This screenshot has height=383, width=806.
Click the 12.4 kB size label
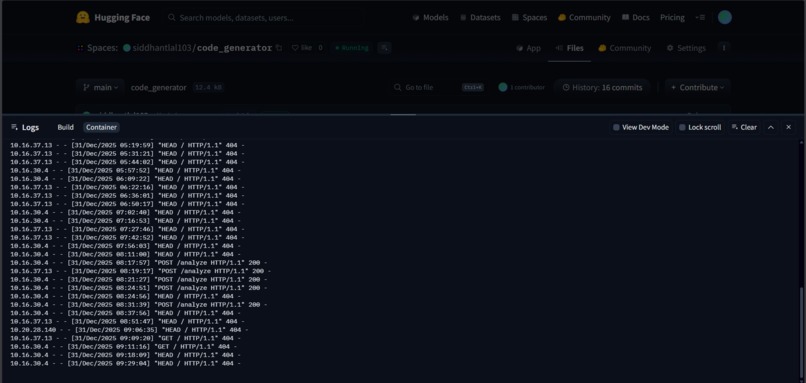[208, 87]
